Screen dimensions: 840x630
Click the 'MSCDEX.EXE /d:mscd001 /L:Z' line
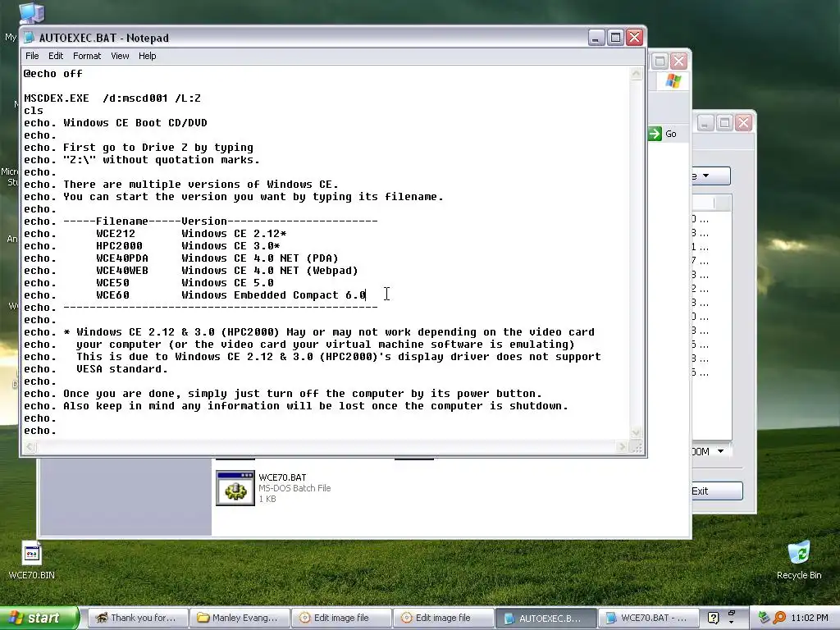[x=112, y=98]
